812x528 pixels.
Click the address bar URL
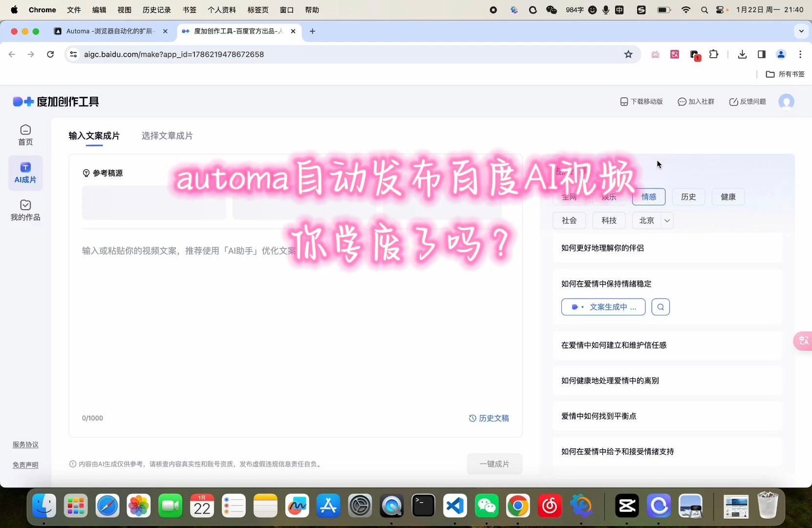coord(174,54)
